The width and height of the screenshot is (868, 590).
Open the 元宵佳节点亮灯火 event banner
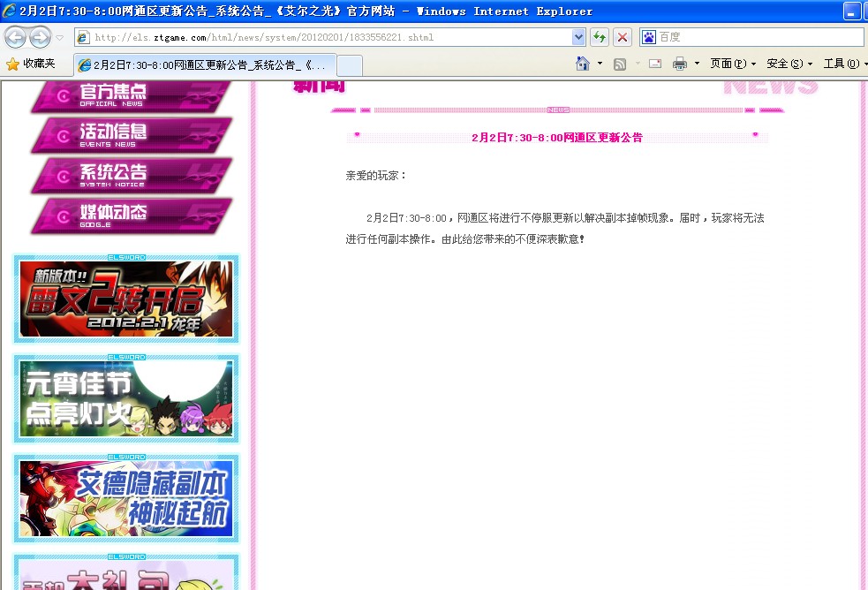click(126, 398)
